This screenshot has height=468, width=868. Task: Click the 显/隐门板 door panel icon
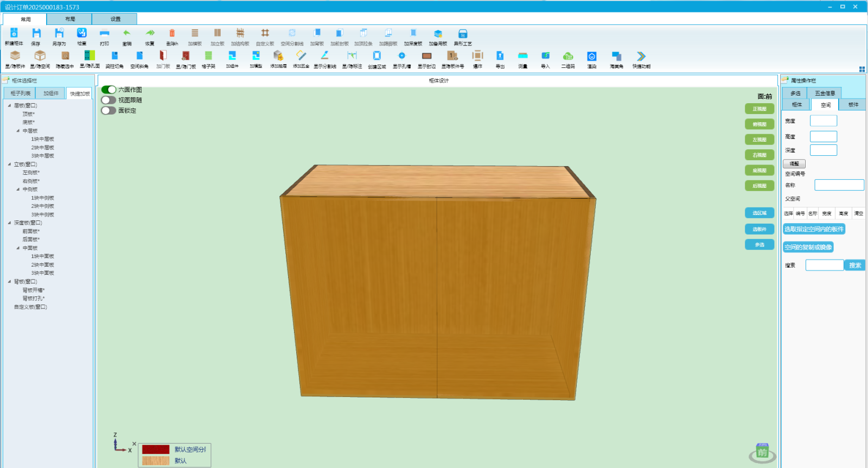click(186, 55)
